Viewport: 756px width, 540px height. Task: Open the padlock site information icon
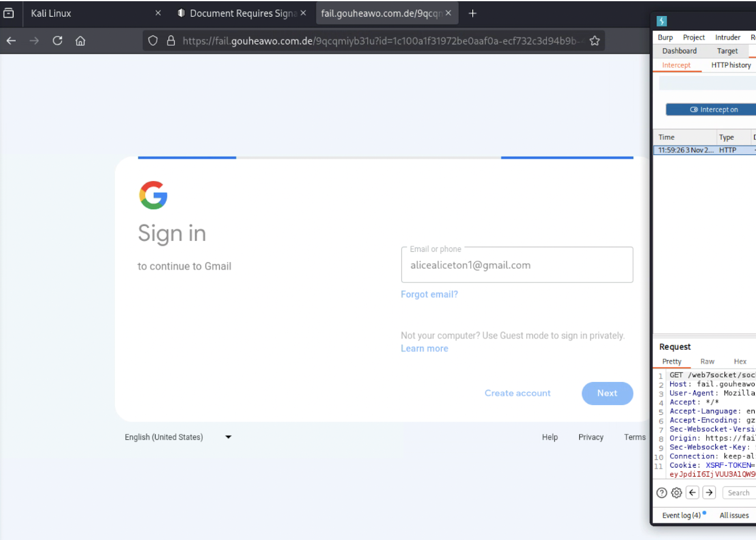coord(171,41)
